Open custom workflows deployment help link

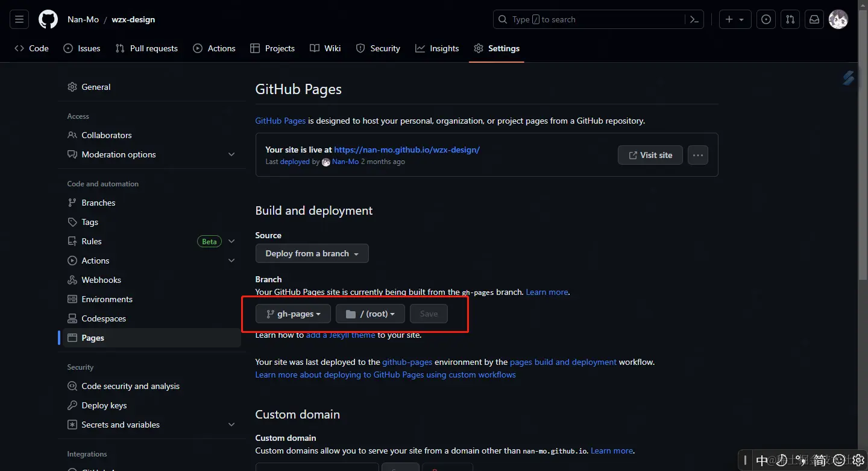386,375
